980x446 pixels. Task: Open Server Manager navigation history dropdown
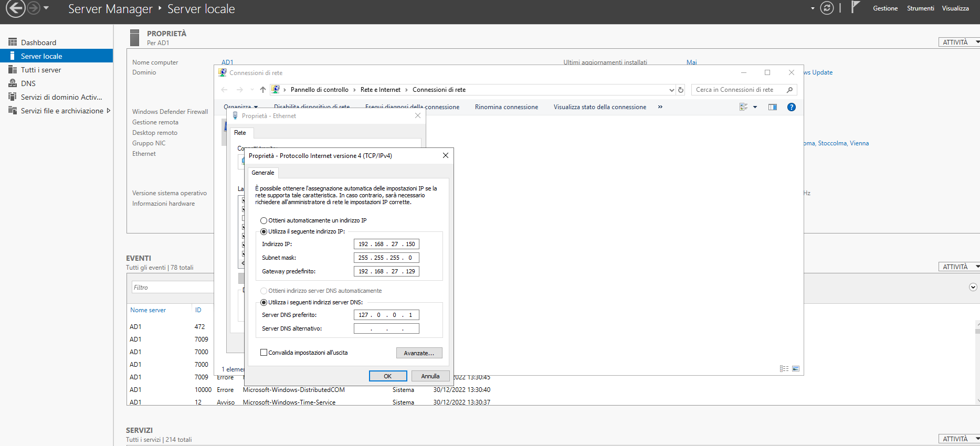coord(46,8)
